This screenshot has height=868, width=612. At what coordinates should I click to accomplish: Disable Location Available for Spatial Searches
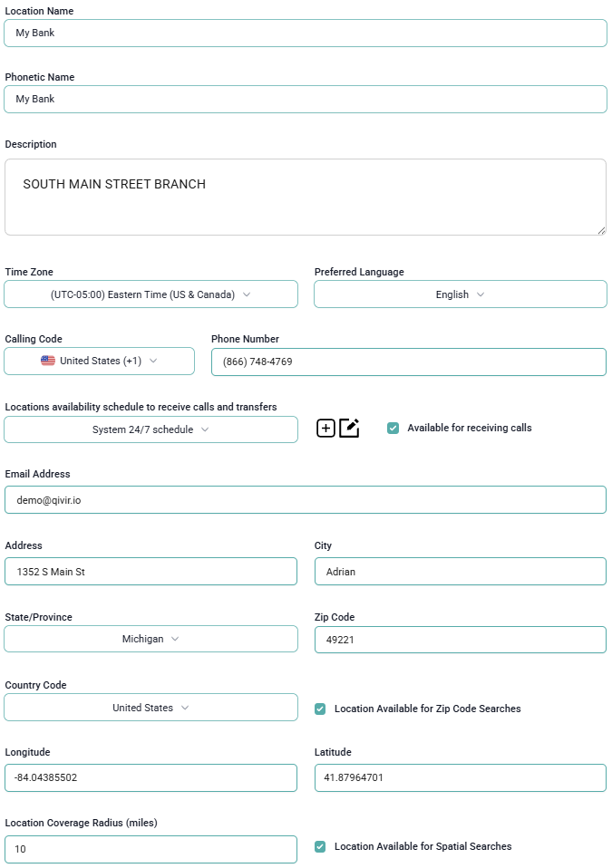320,846
